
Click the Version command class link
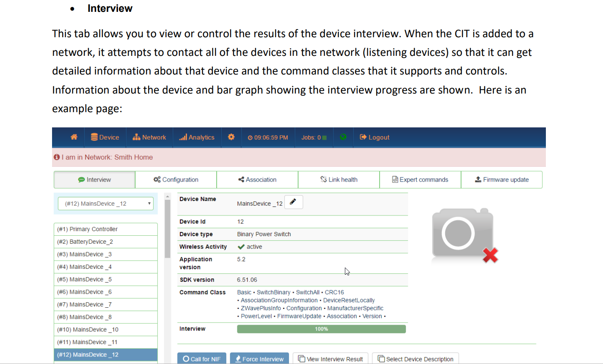(x=372, y=316)
